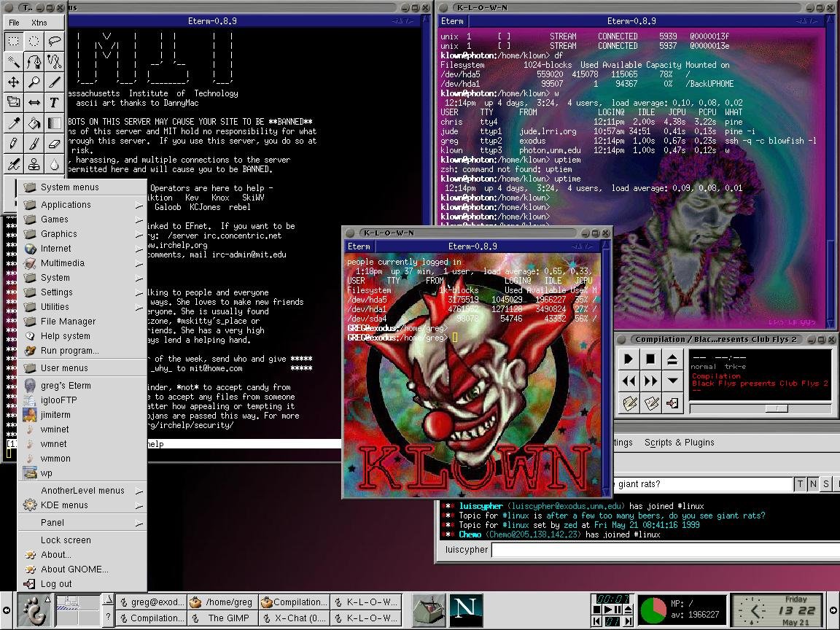Open the CD player track dropdown arrow
Screen dimensions: 840x630
pyautogui.click(x=672, y=381)
